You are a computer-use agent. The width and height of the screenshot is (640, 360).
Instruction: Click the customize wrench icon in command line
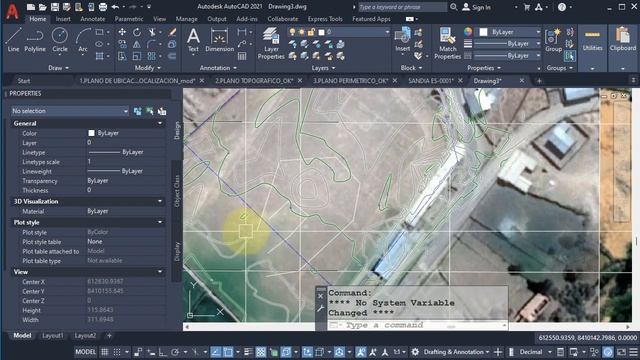[x=320, y=309]
